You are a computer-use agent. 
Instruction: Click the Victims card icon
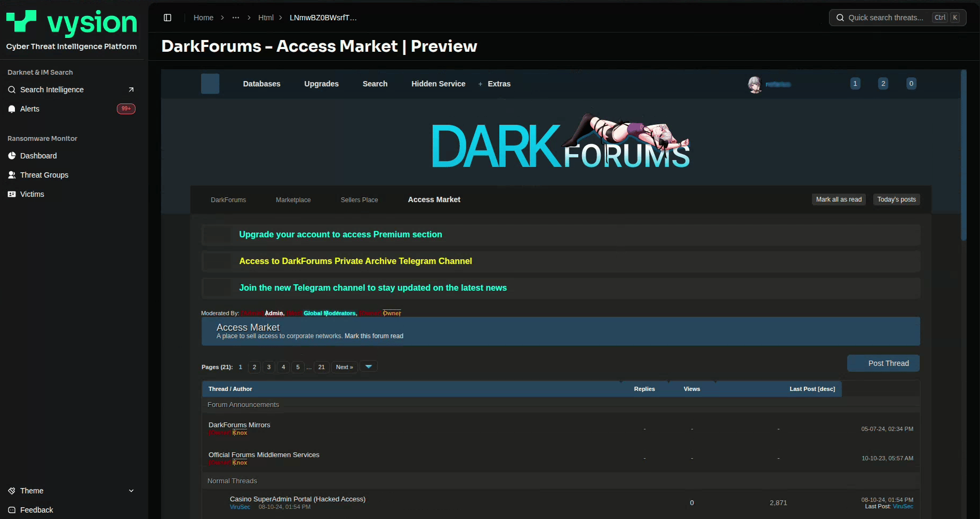point(12,194)
